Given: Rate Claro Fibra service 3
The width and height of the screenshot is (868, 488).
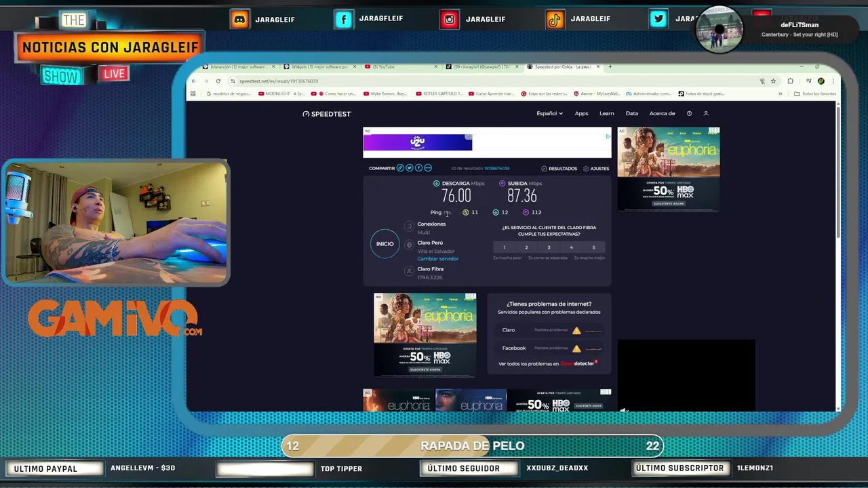Looking at the screenshot, I should click(x=549, y=247).
